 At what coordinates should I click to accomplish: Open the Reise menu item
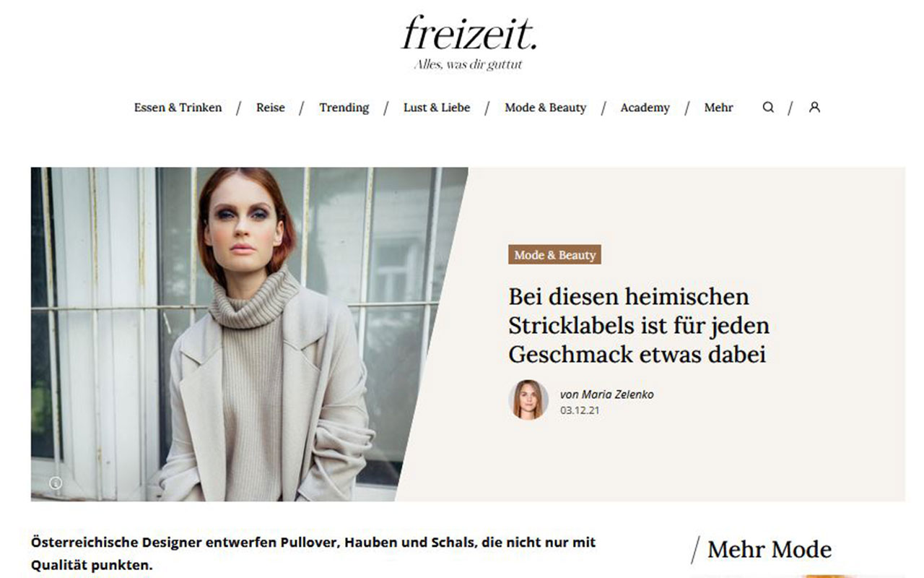click(271, 108)
